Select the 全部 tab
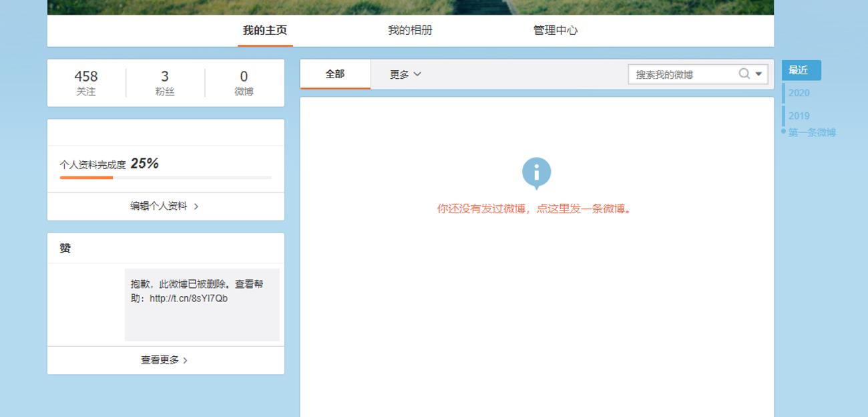This screenshot has width=868, height=417. [334, 74]
